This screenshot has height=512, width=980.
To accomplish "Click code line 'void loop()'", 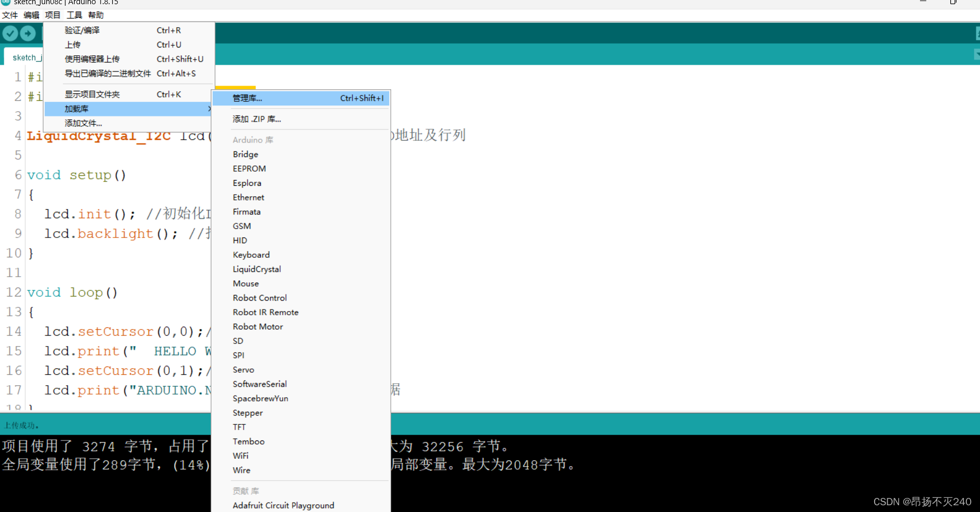I will 72,292.
